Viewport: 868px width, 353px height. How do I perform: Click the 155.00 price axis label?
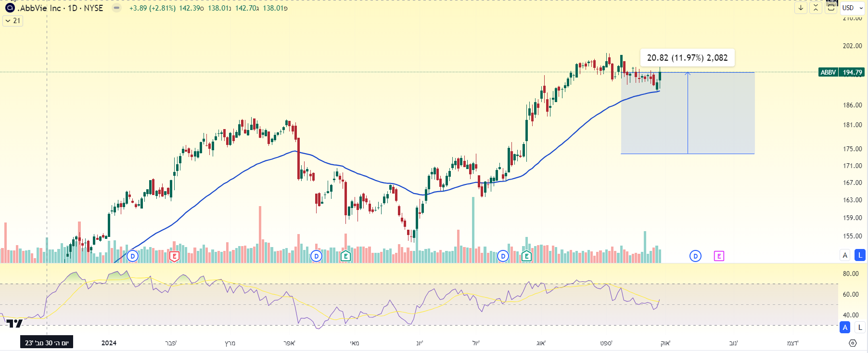tap(853, 236)
